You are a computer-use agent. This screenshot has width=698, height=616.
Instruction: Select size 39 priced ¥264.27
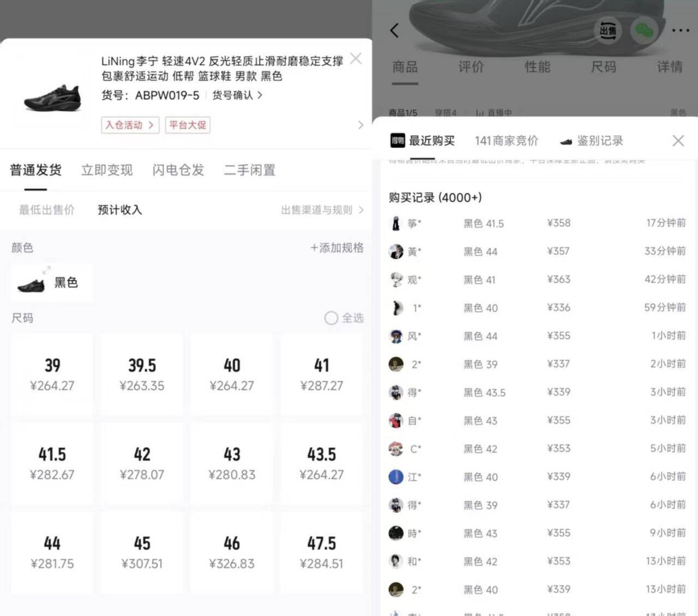(x=52, y=375)
